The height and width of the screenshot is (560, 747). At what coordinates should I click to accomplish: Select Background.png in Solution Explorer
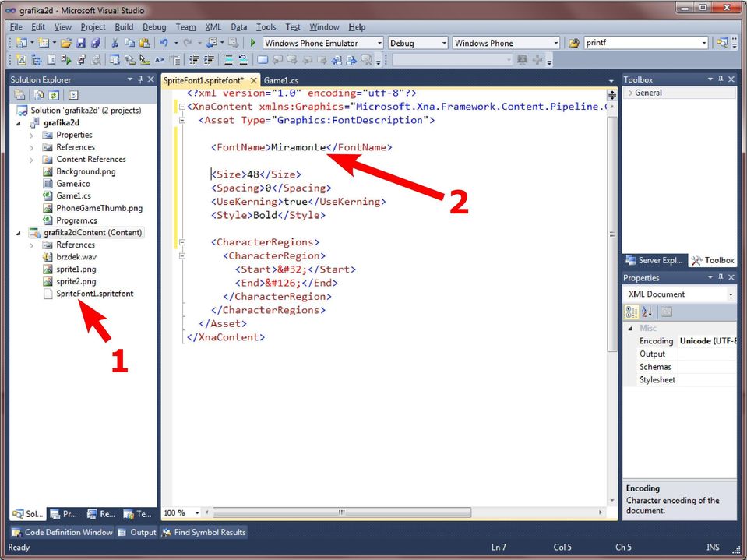(86, 171)
